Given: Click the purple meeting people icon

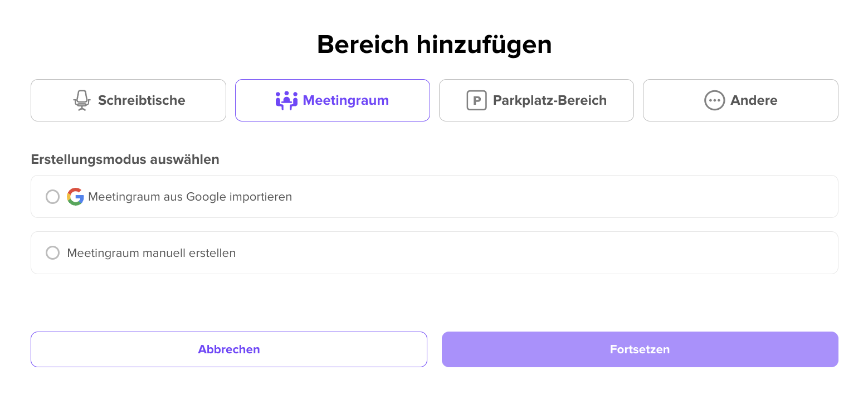Looking at the screenshot, I should [x=286, y=100].
